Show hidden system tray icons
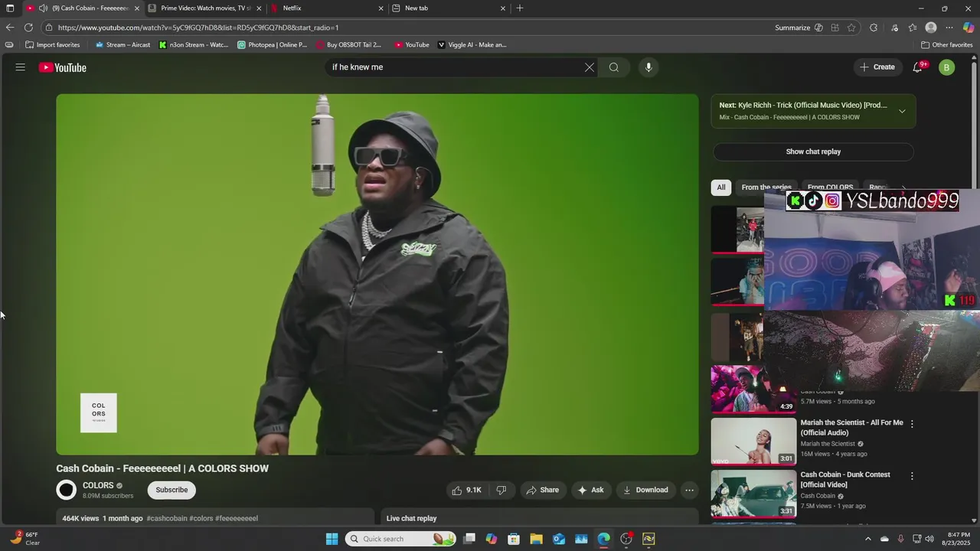 point(867,539)
